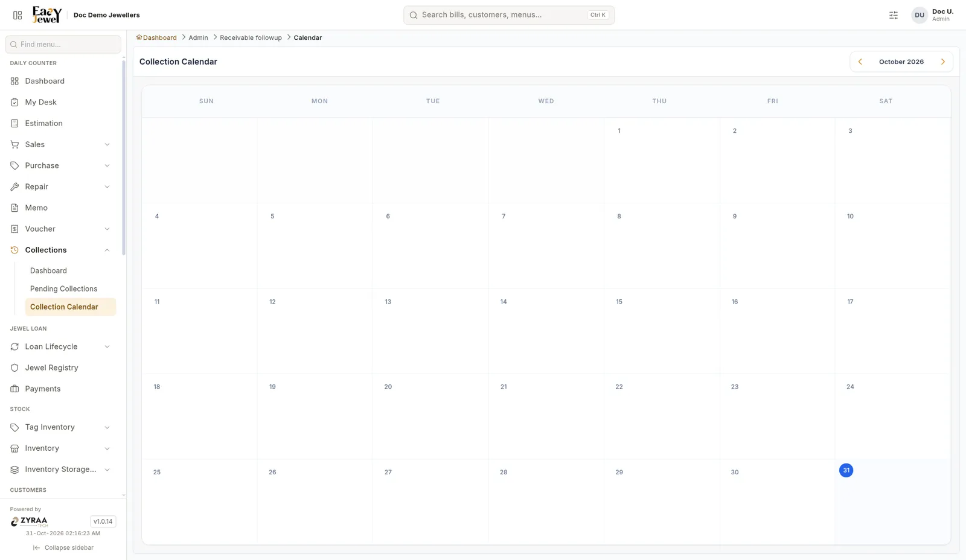Screen dimensions: 966x560
Task: Click the Dashboard grid icon in sidebar
Action: [14, 81]
